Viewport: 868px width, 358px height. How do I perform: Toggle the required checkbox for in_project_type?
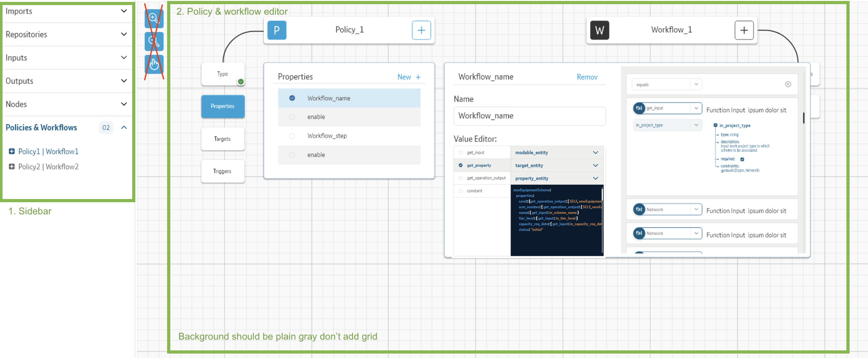click(742, 159)
